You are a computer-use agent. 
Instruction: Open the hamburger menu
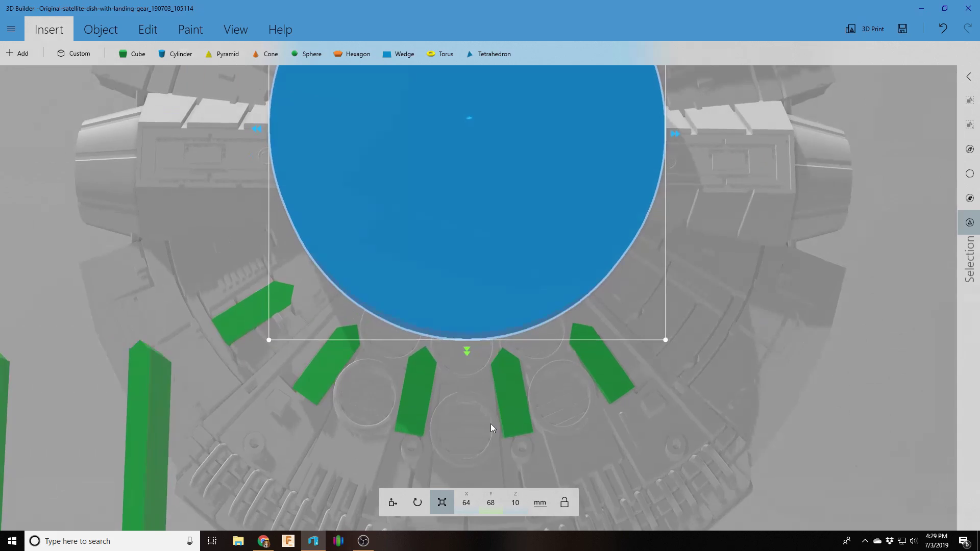11,29
